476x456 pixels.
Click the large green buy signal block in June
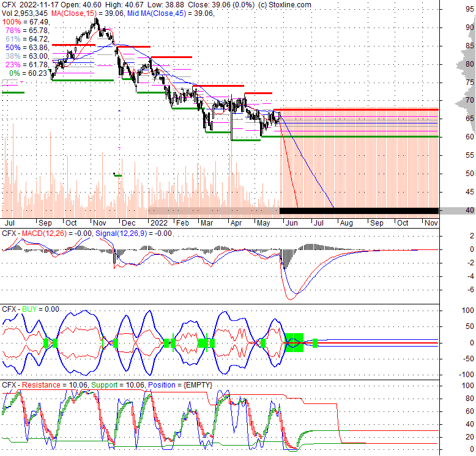(x=294, y=342)
